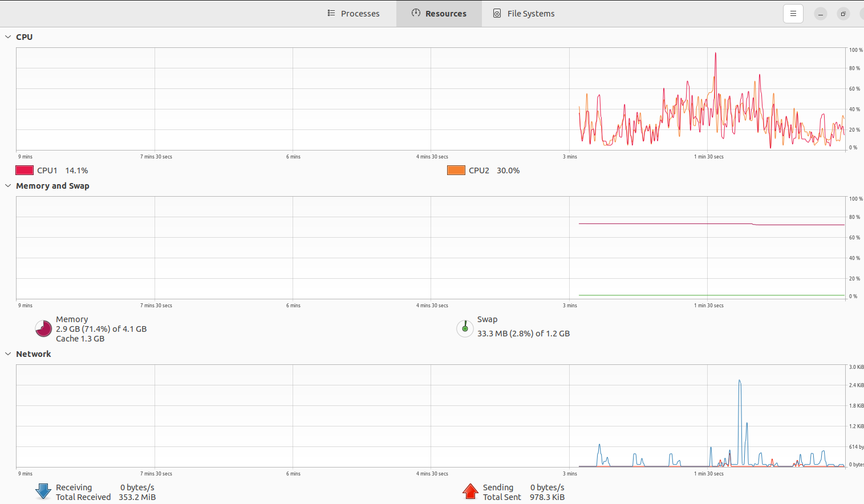Screen dimensions: 864x504
Task: Click the File Systems disk icon
Action: pyautogui.click(x=497, y=14)
